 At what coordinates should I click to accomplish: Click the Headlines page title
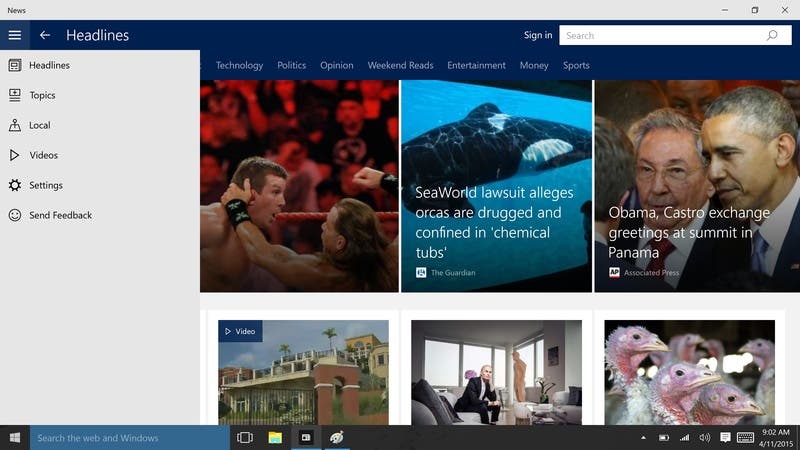[97, 35]
